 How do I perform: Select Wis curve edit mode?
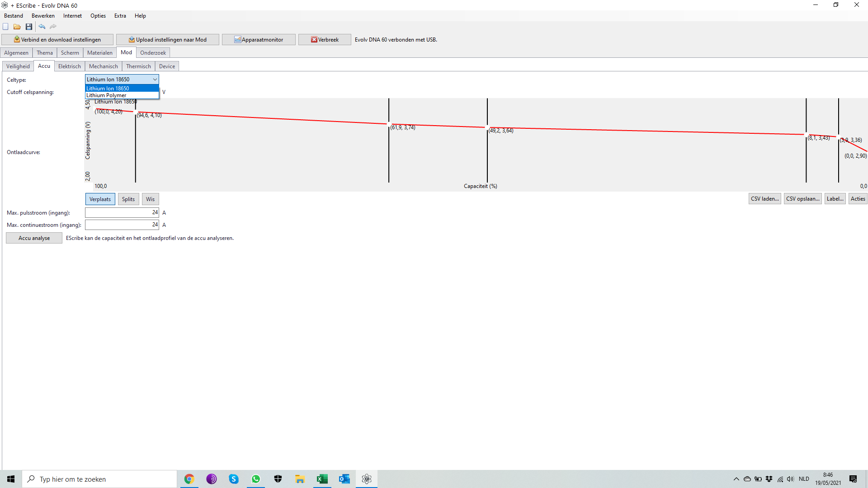[150, 199]
